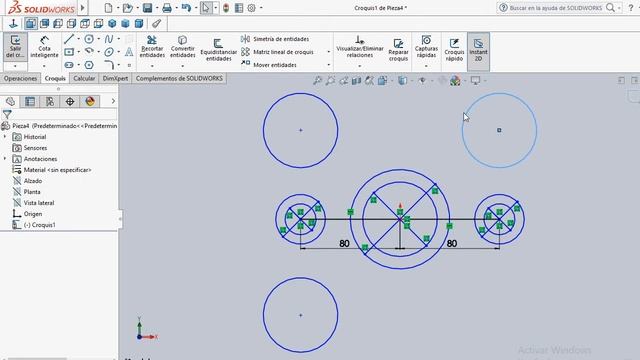
Task: Click Equidistanciar entidades
Action: pyautogui.click(x=218, y=50)
